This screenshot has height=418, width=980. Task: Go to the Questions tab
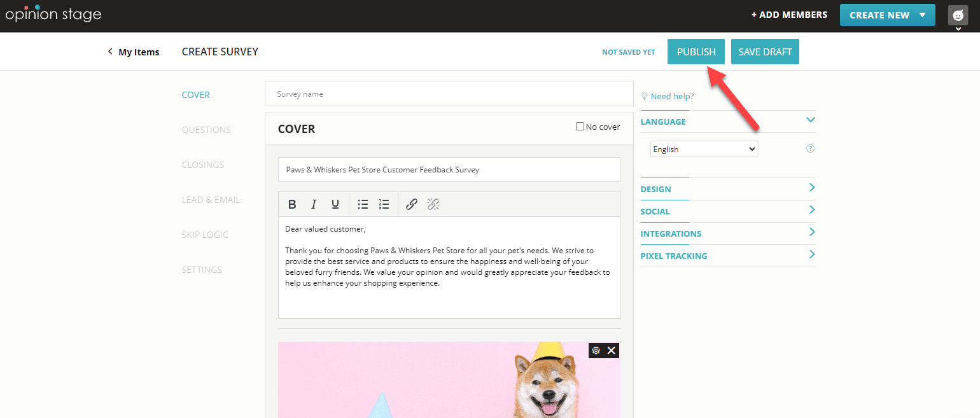tap(206, 130)
